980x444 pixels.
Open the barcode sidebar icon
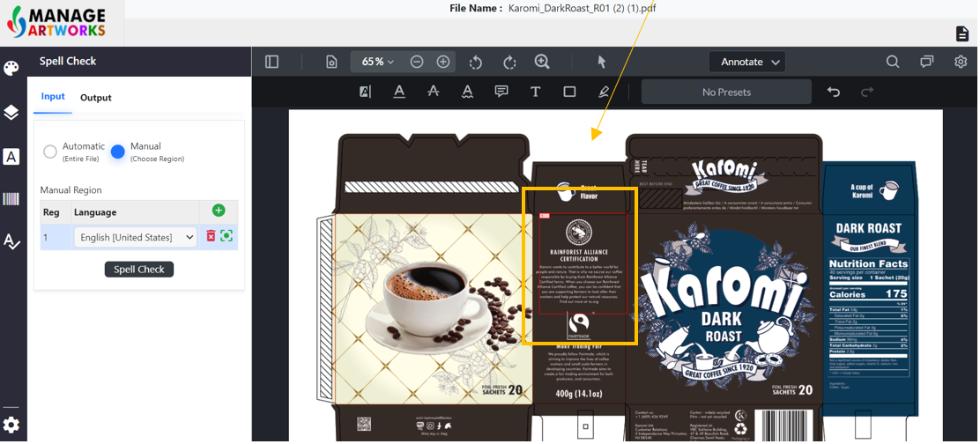click(x=11, y=199)
